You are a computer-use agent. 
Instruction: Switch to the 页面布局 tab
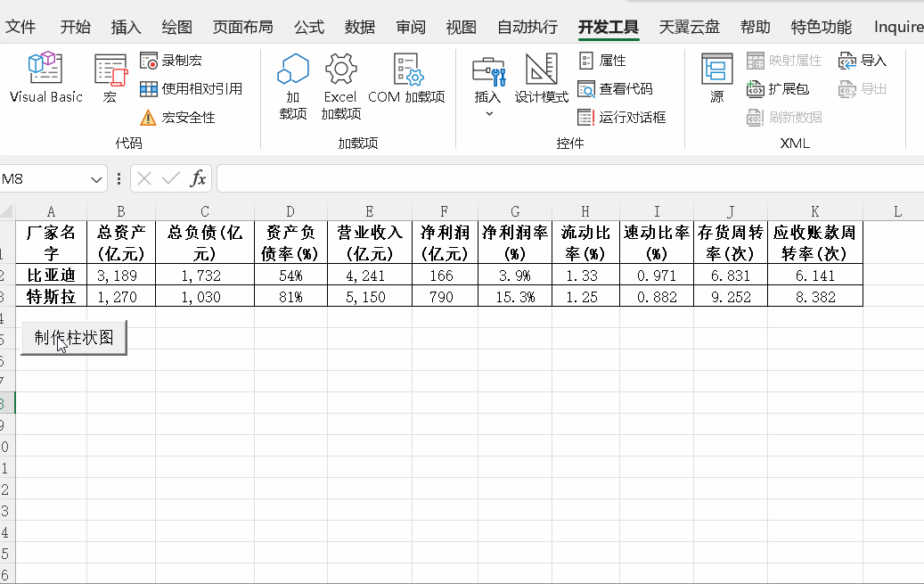(242, 27)
